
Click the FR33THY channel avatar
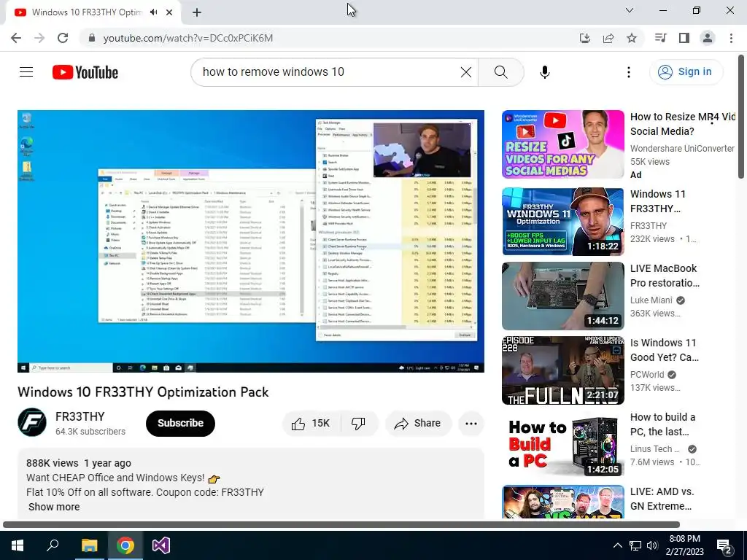pos(32,422)
